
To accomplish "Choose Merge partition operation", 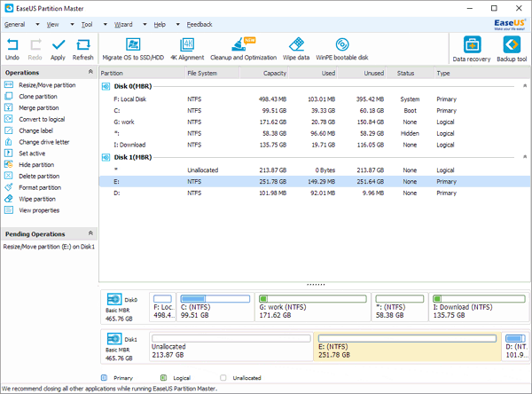I will [32, 107].
